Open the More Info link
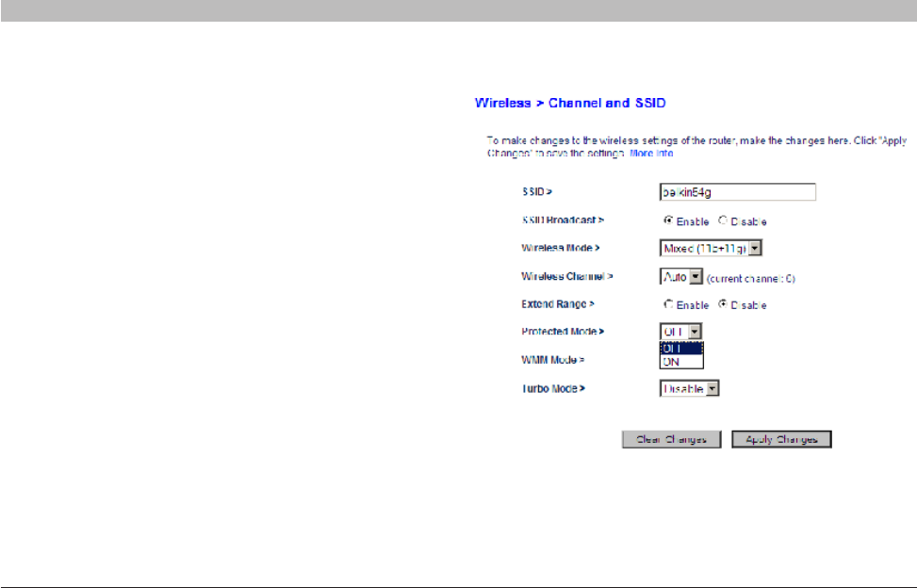Viewport: 917px width, 588px height. pyautogui.click(x=651, y=154)
